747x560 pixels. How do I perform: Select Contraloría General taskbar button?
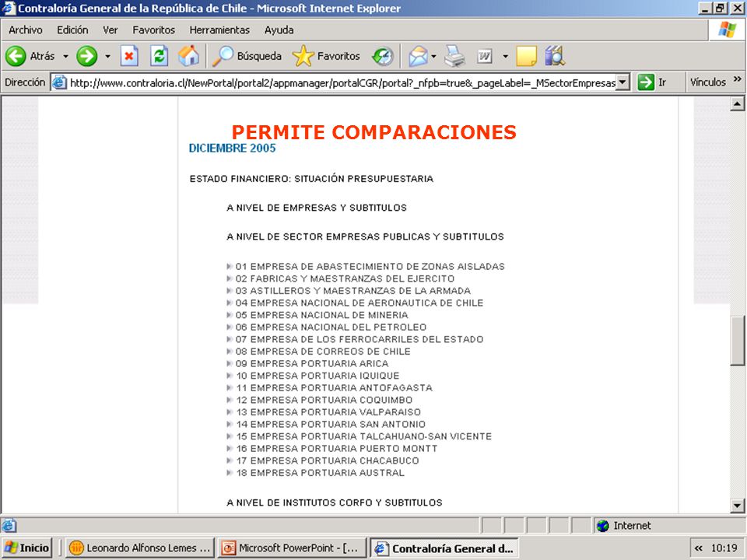[444, 548]
